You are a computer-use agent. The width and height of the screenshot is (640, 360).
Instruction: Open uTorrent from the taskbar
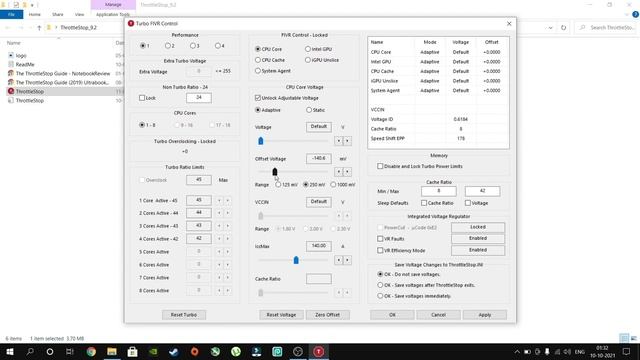236,351
